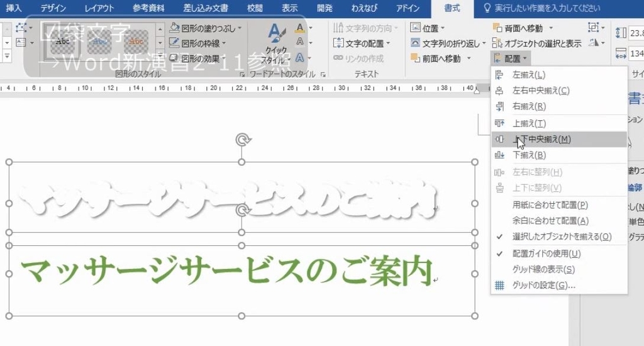
Task: Click rotation handle of white text box
Action: pos(243,140)
